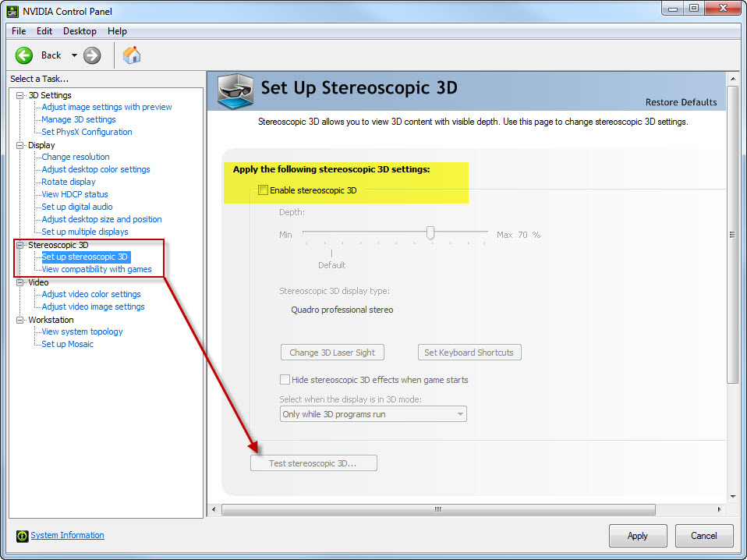Image resolution: width=747 pixels, height=560 pixels.
Task: Select View compatibility with games
Action: tap(97, 269)
